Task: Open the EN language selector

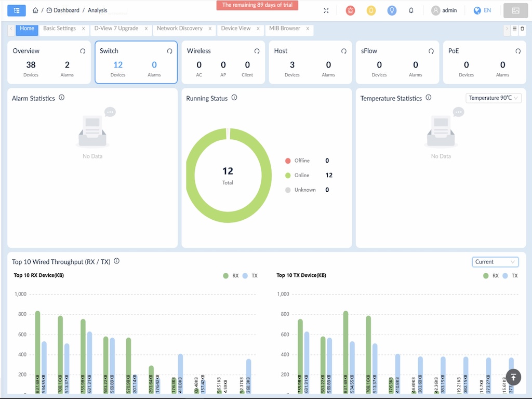Action: (482, 10)
